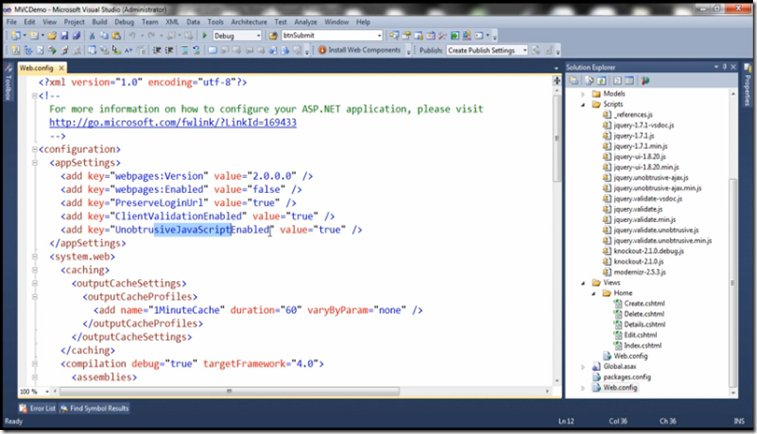The height and width of the screenshot is (434, 757).
Task: Click the editor horizontal scrollbar thumb
Action: click(x=229, y=392)
